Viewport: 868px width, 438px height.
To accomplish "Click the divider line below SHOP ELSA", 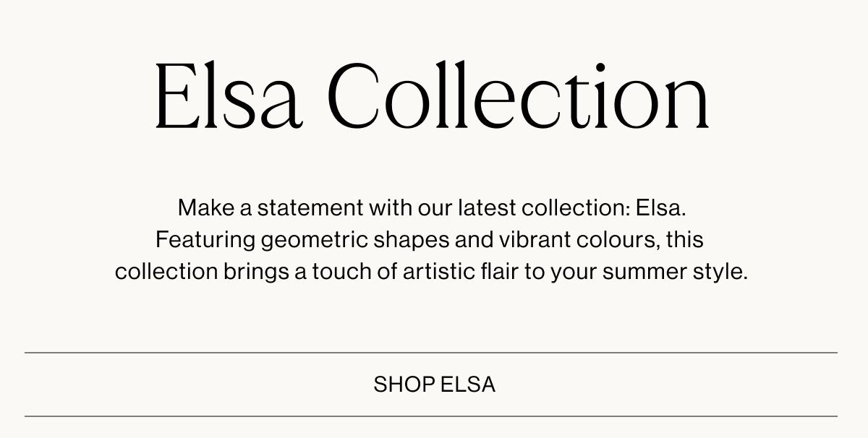I will coord(431,416).
